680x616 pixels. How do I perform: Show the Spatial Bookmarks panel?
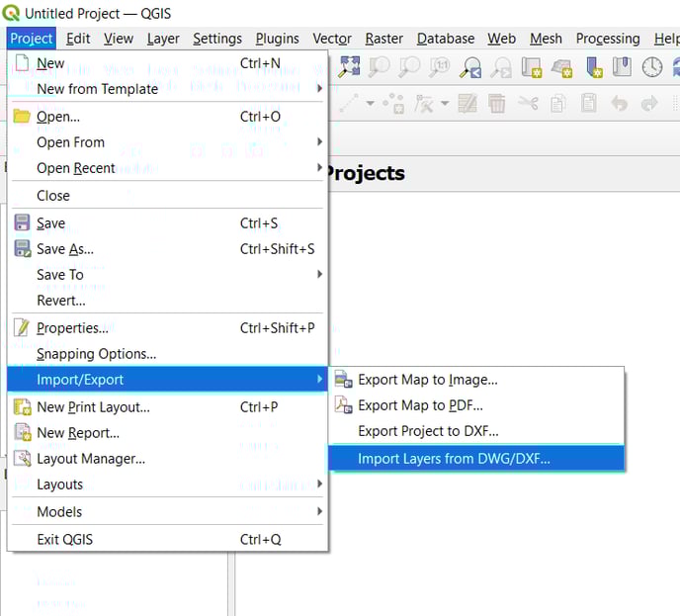tap(622, 67)
